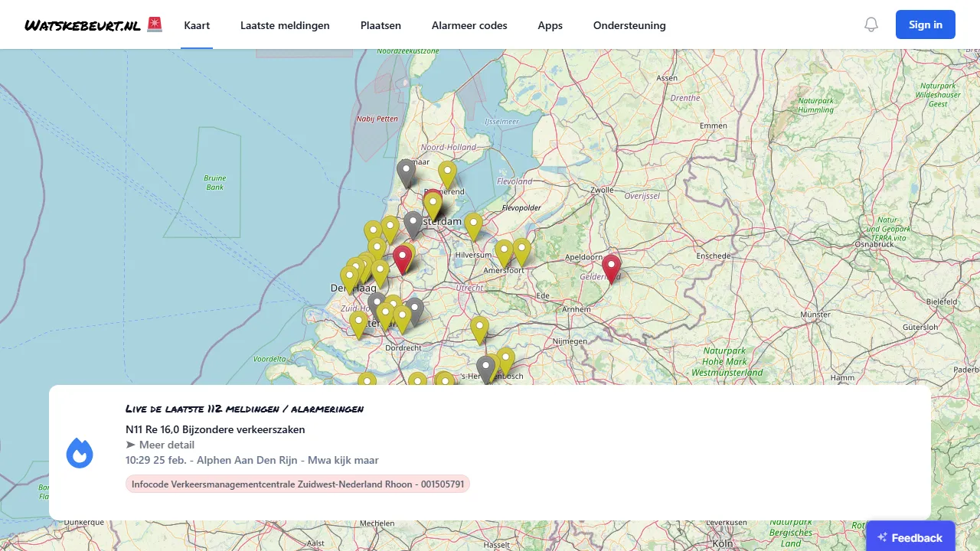This screenshot has width=980, height=551.
Task: Open the notifications bell icon
Action: click(871, 24)
